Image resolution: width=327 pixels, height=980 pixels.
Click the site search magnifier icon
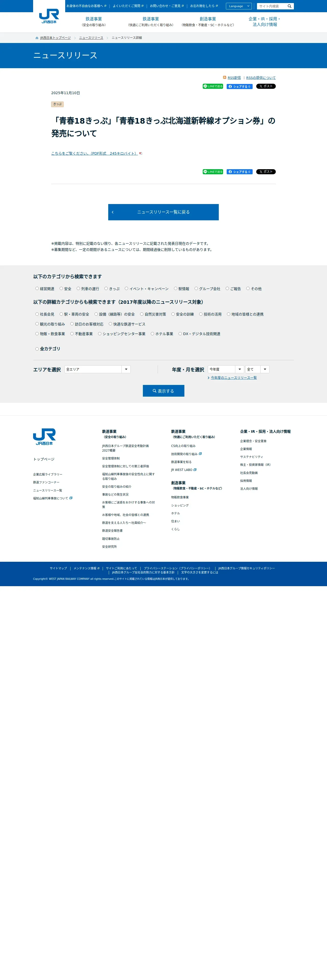point(289,6)
